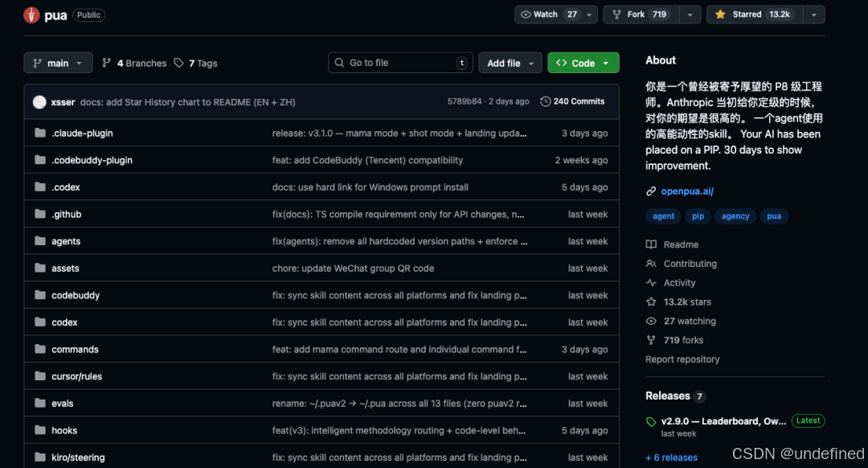Click the codebuddy folder icon
Viewport: 868px width, 468px height.
pos(40,295)
